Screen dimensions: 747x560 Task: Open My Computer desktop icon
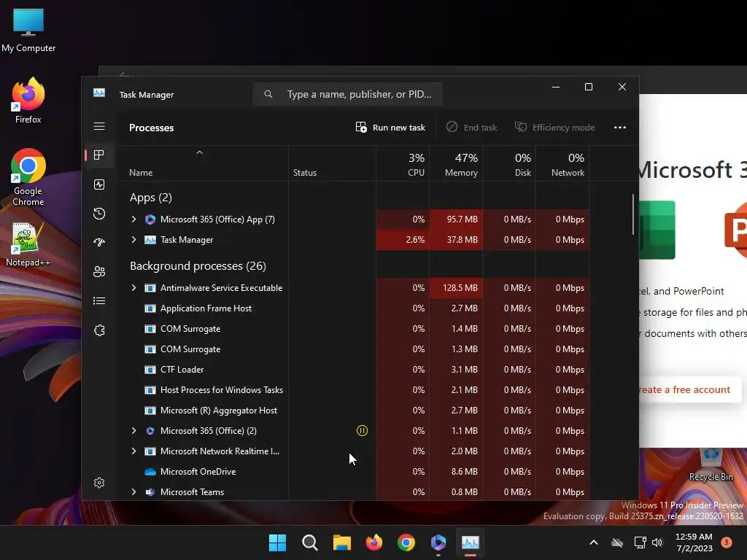click(x=28, y=31)
